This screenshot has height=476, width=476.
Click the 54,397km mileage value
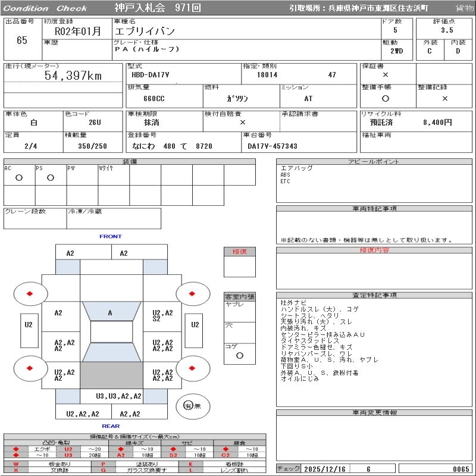73,76
